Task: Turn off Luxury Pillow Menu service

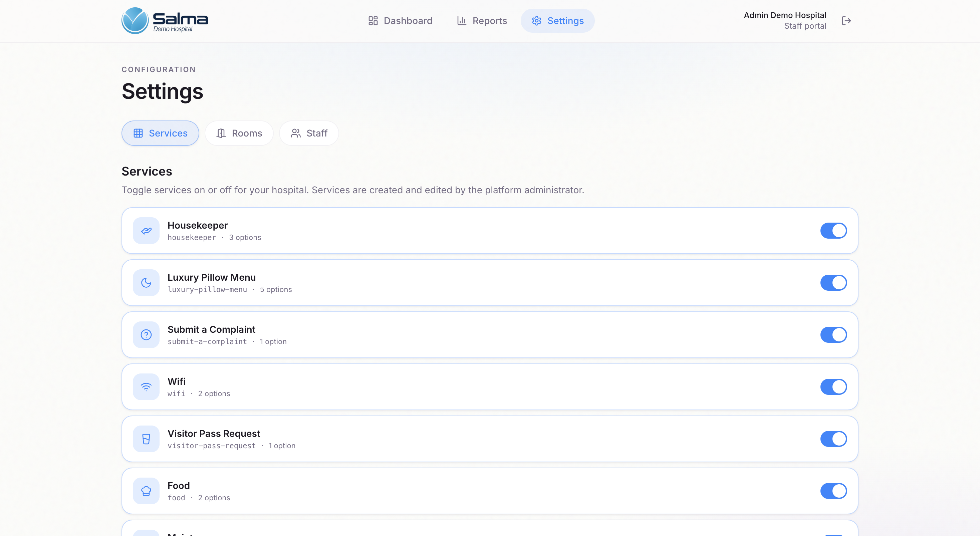Action: point(833,283)
